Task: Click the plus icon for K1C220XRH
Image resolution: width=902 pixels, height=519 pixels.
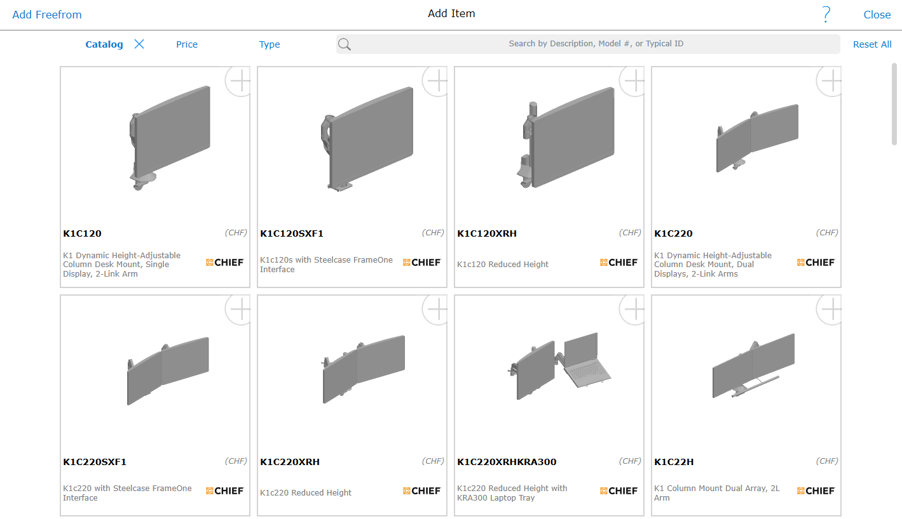Action: click(435, 309)
